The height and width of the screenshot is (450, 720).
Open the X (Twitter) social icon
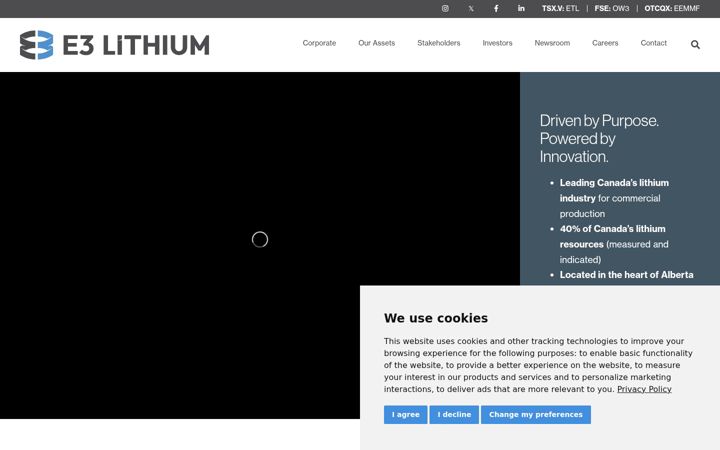(x=471, y=8)
